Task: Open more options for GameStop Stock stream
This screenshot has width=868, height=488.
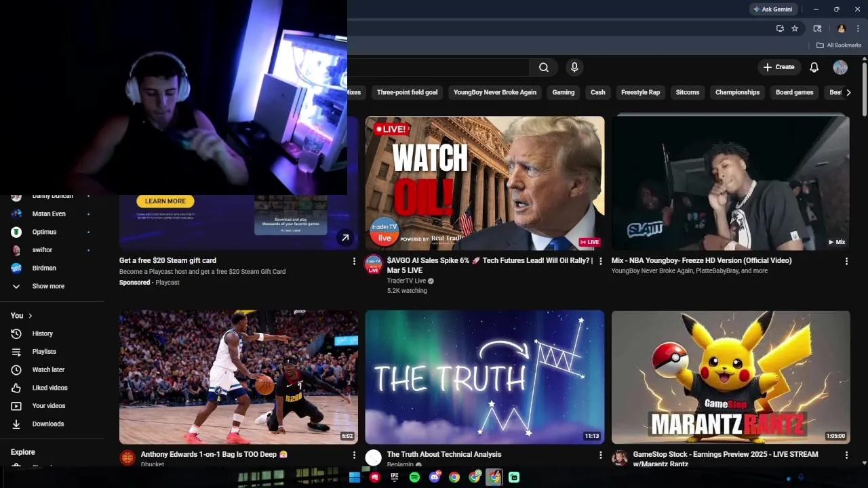Action: 846,455
